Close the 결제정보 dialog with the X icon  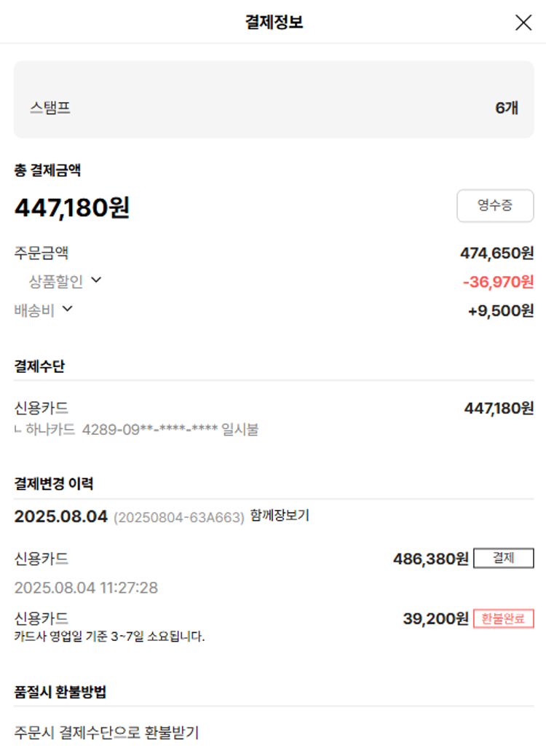coord(523,23)
